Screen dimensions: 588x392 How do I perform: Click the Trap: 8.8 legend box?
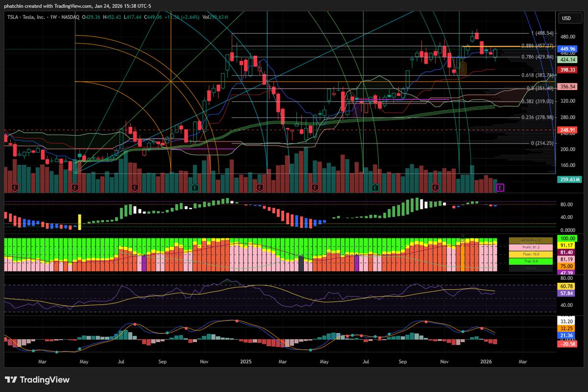coord(530,261)
